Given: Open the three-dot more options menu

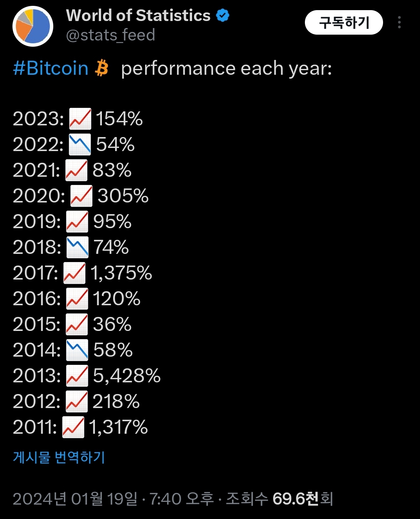Looking at the screenshot, I should [x=399, y=23].
